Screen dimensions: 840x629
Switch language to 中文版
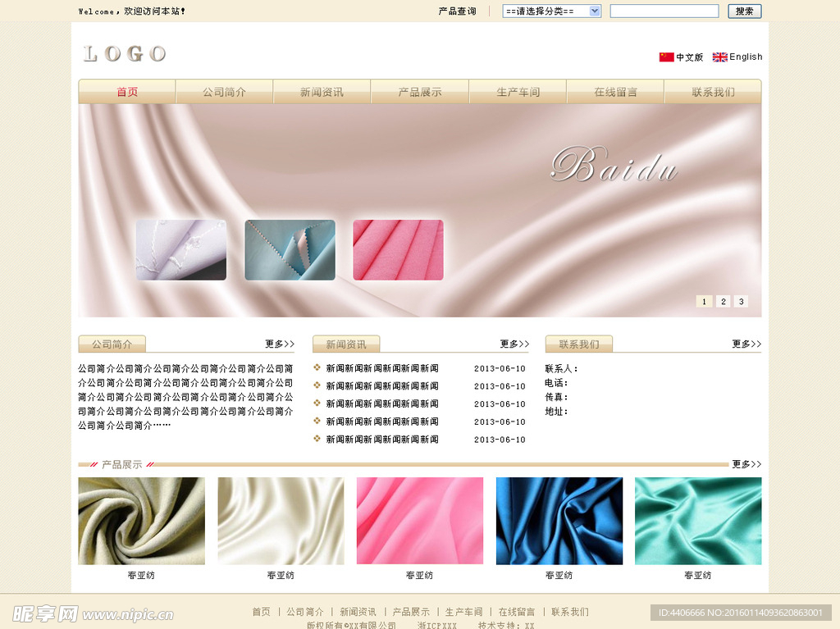click(x=689, y=57)
